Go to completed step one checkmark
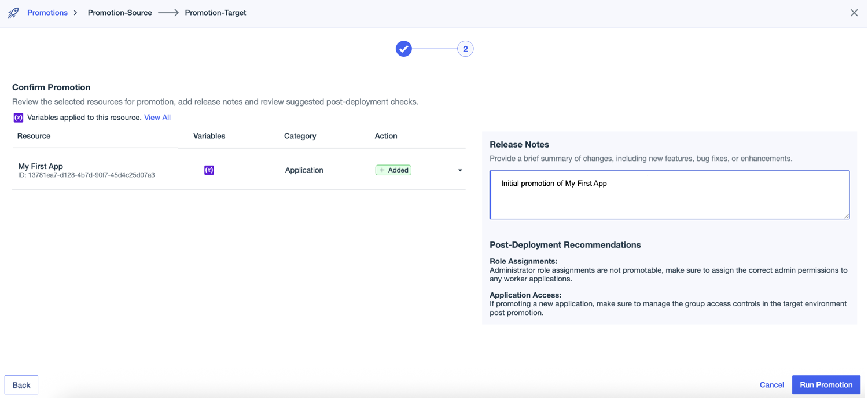868x403 pixels. click(404, 49)
